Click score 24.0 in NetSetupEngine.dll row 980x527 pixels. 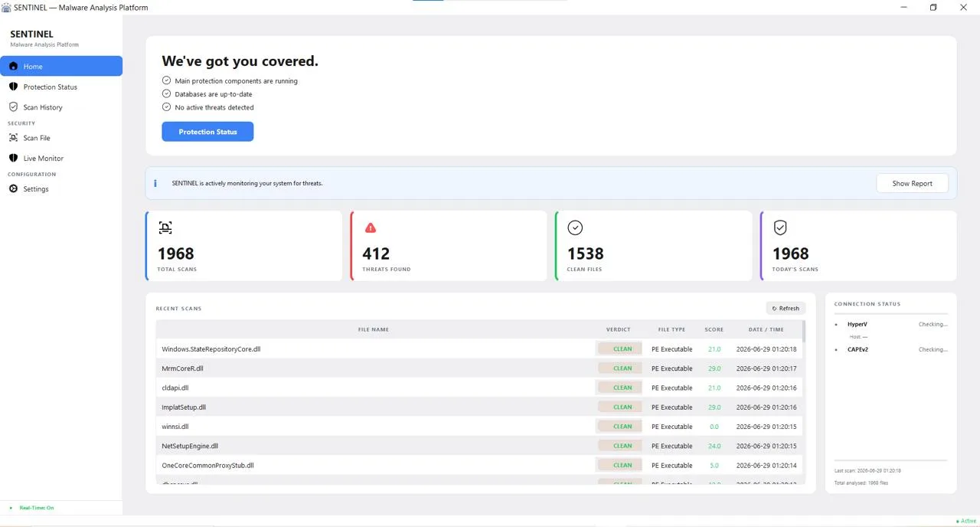(x=714, y=446)
